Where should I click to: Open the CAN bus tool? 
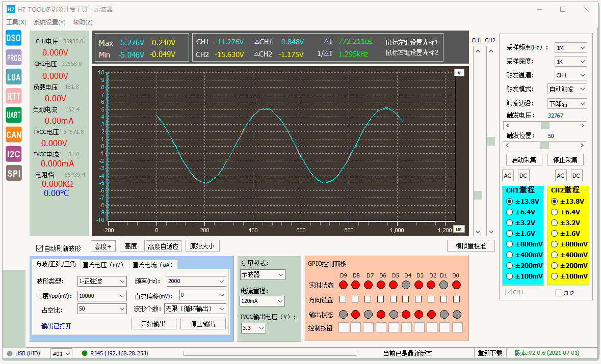(14, 135)
